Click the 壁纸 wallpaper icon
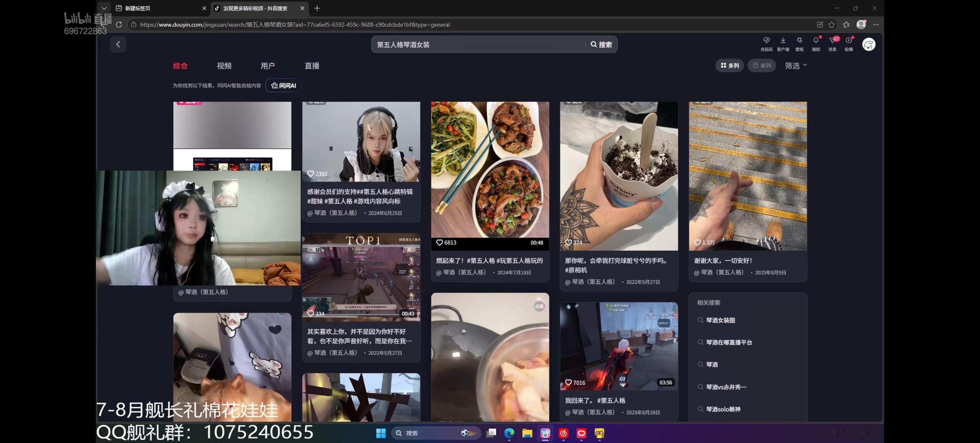The image size is (980, 443). [x=799, y=44]
